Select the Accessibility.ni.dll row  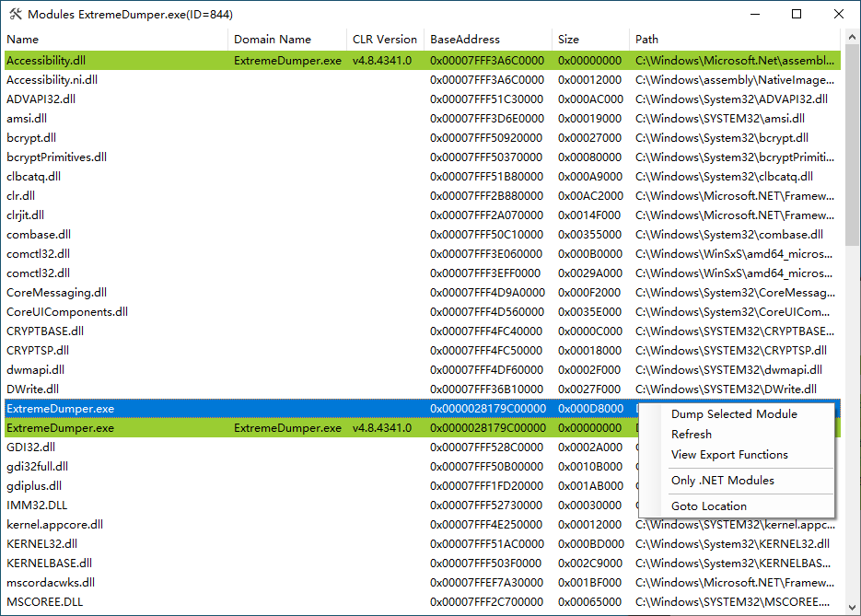tap(423, 79)
